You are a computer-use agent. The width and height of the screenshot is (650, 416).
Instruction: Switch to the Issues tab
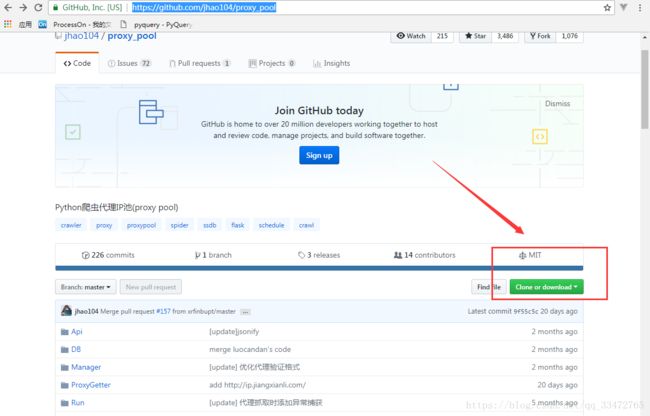pyautogui.click(x=129, y=63)
